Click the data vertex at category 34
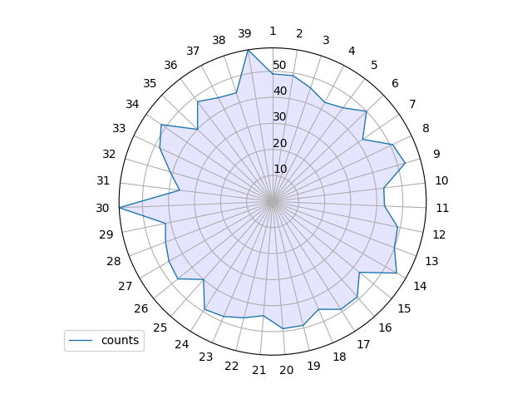The height and width of the screenshot is (399, 532). [161, 125]
